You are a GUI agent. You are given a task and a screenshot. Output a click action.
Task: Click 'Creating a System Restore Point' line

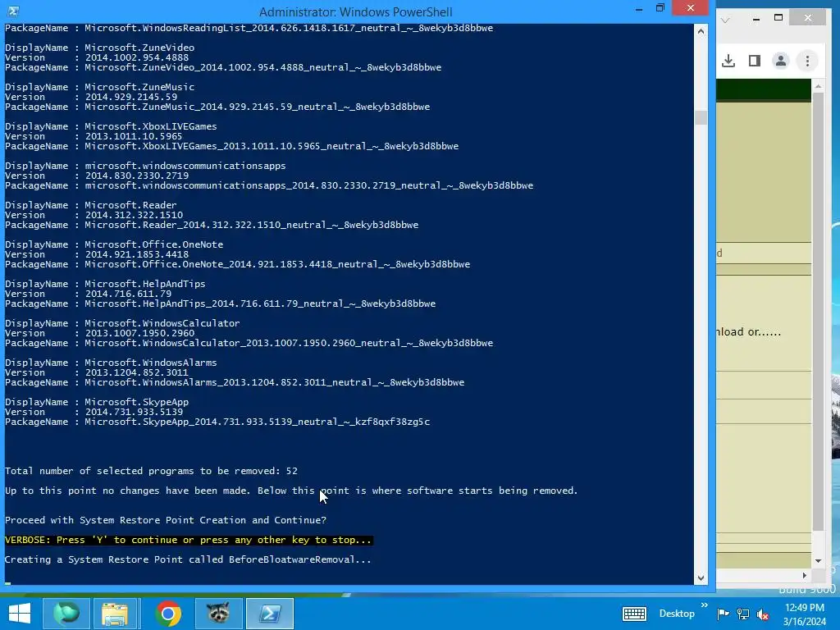(x=188, y=559)
